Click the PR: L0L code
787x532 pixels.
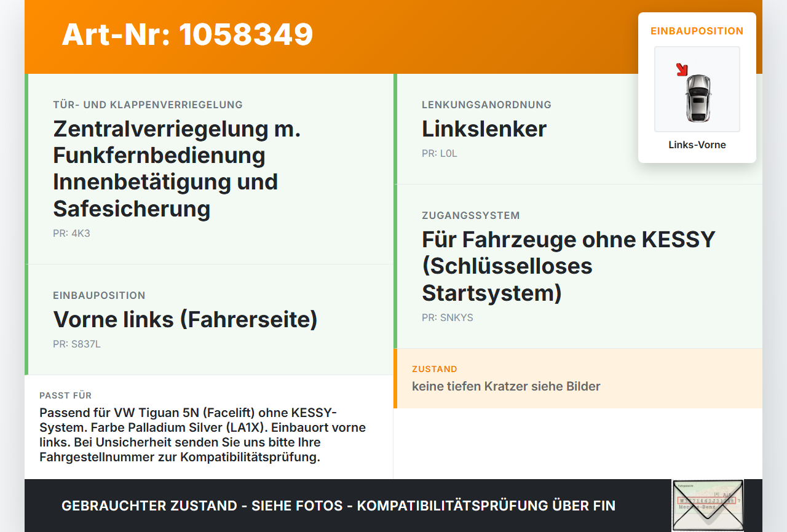(x=440, y=154)
